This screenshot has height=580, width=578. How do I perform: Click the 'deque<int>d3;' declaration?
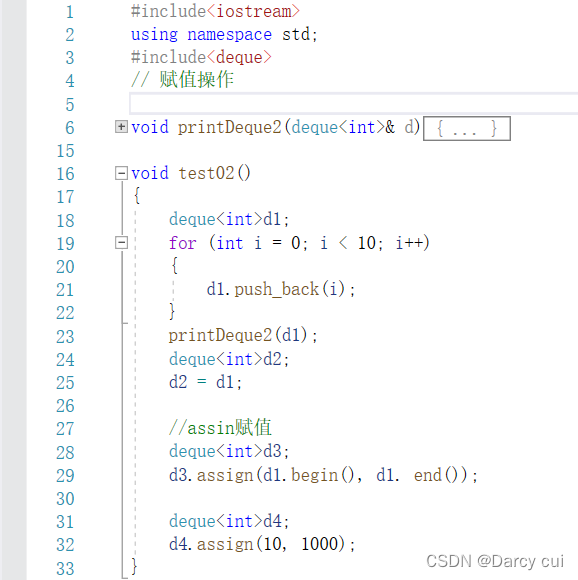point(229,451)
